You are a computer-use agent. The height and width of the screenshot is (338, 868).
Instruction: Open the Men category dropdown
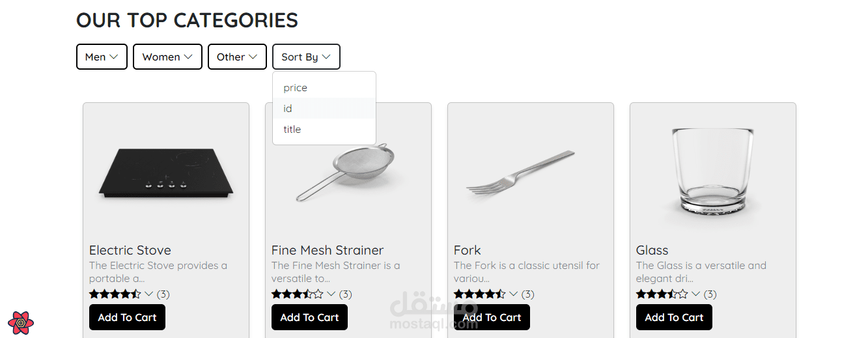102,57
